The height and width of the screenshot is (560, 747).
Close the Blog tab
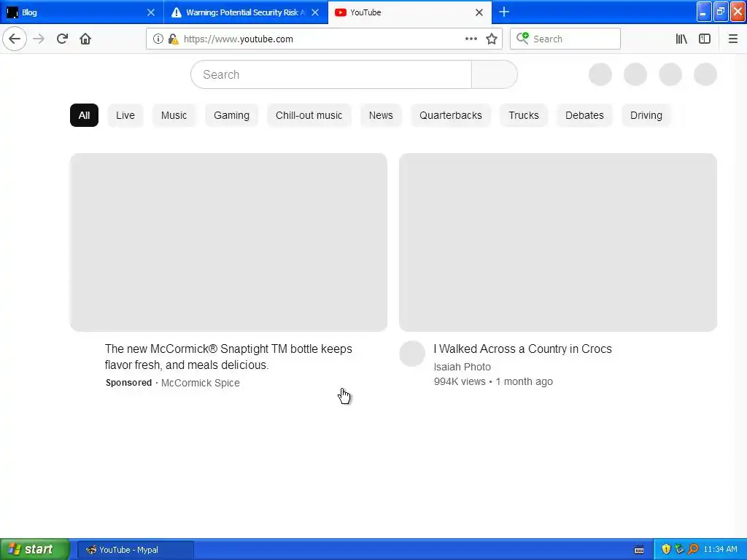point(150,12)
